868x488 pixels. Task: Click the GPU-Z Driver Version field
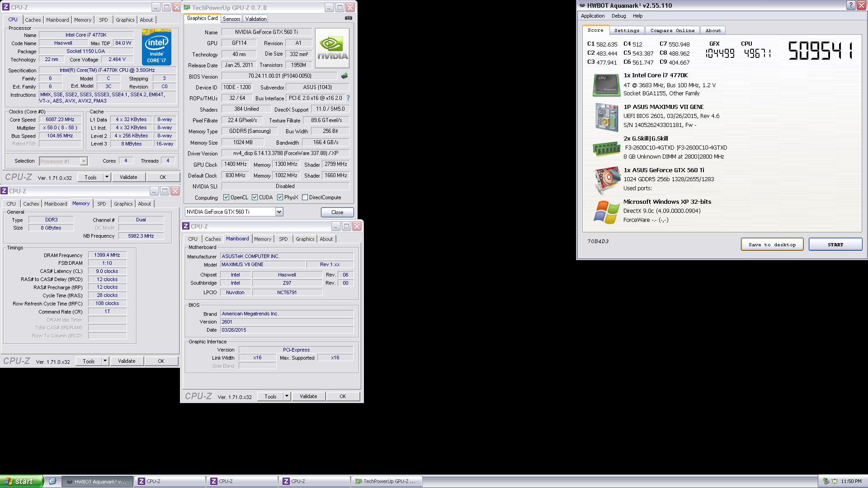[286, 153]
